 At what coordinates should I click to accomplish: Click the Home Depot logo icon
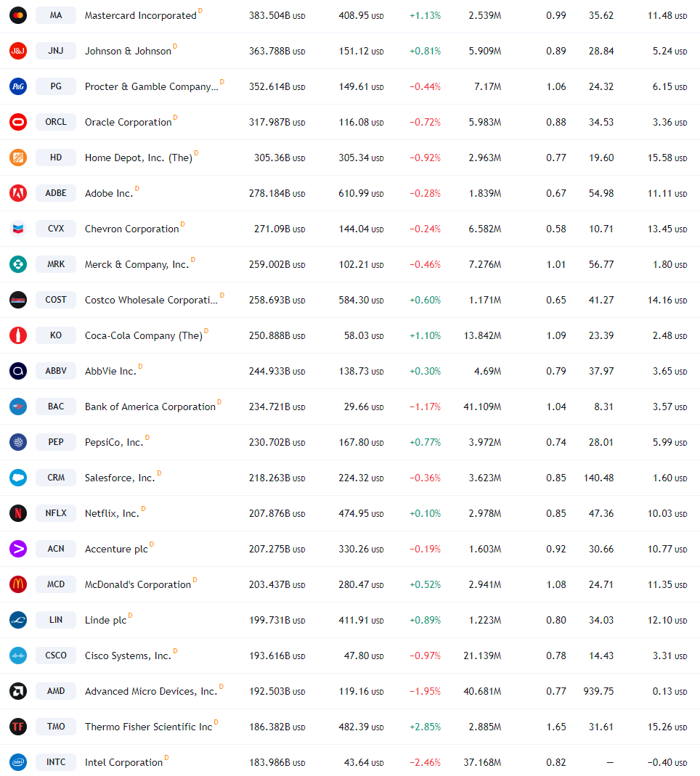click(x=18, y=158)
